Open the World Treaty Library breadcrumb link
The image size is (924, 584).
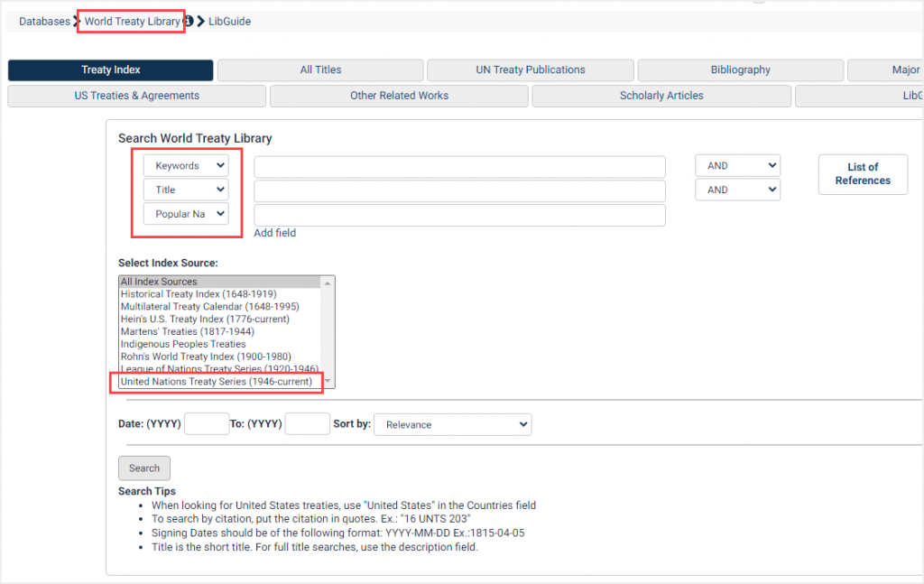[x=132, y=22]
